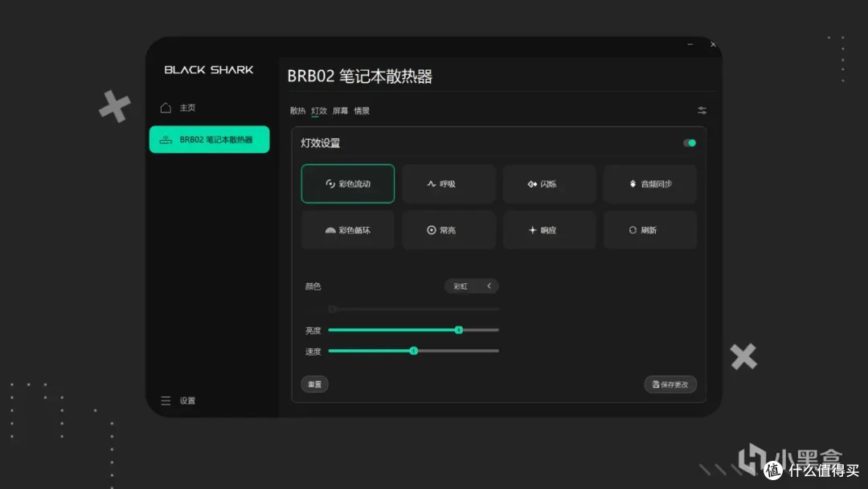Click the save disk icon in 保存更改

(x=656, y=384)
